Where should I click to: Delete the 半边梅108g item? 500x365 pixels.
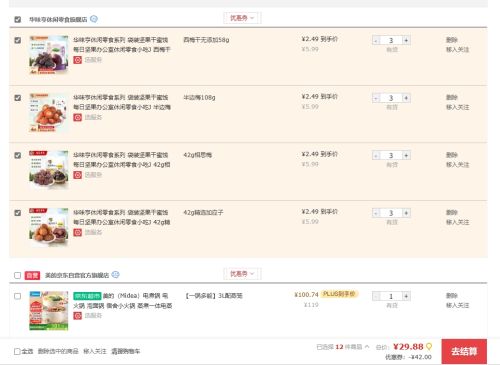452,97
